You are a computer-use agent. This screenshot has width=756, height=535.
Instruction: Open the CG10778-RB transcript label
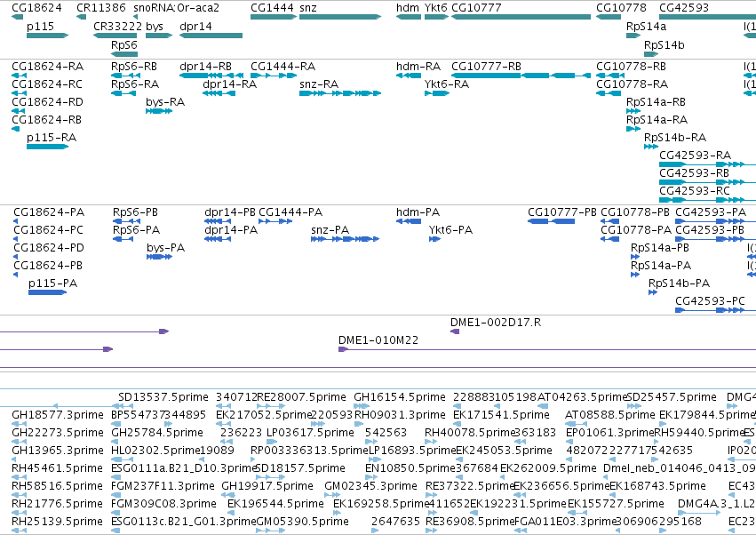pyautogui.click(x=631, y=66)
